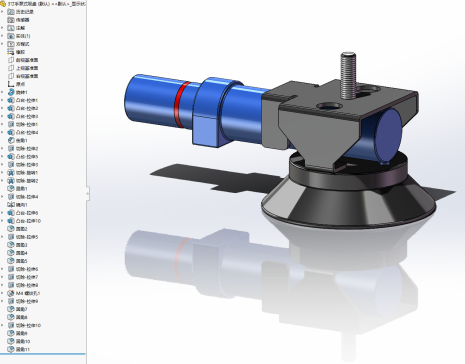This screenshot has height=364, width=465.
Task: Select the threaded stud on the model
Action: pos(348,75)
